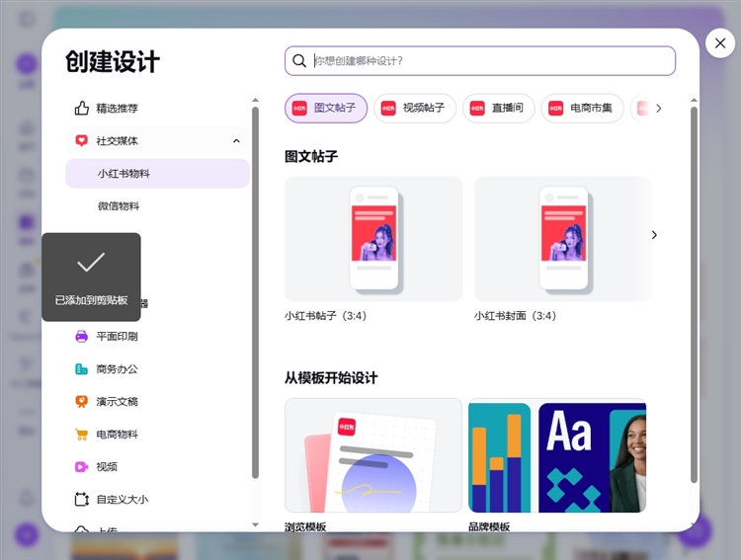Viewport: 741px width, 560px height.
Task: Collapse the 社交媒体 category chevron
Action: coord(236,141)
